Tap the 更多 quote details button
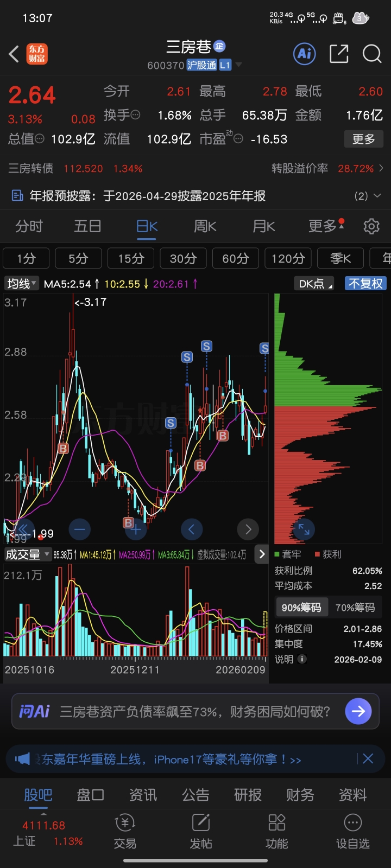The height and width of the screenshot is (868, 391). click(x=364, y=139)
